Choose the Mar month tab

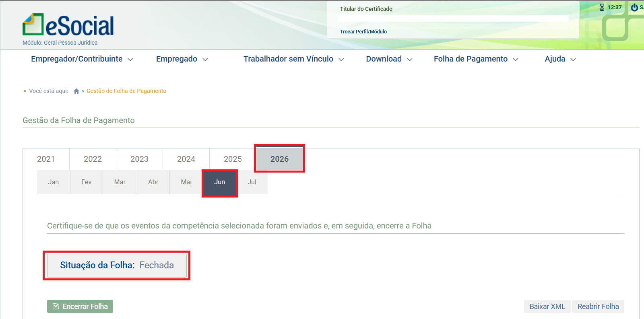click(120, 182)
